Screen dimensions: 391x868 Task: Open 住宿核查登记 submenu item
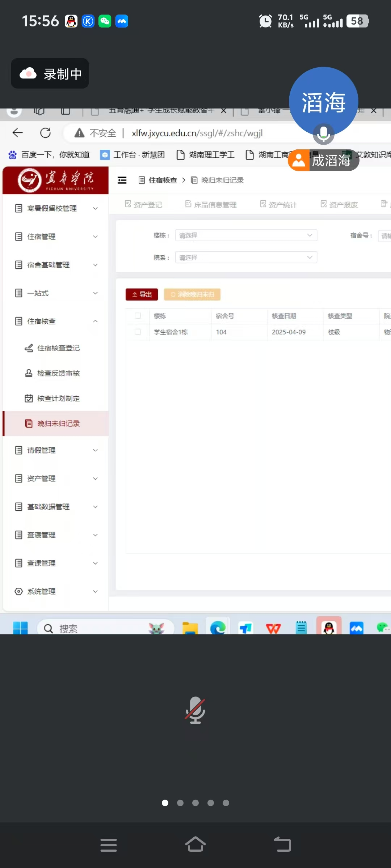[58, 348]
